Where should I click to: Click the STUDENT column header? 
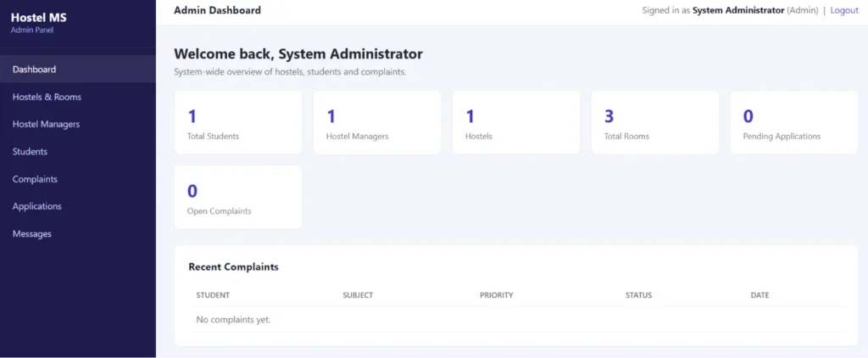[213, 295]
